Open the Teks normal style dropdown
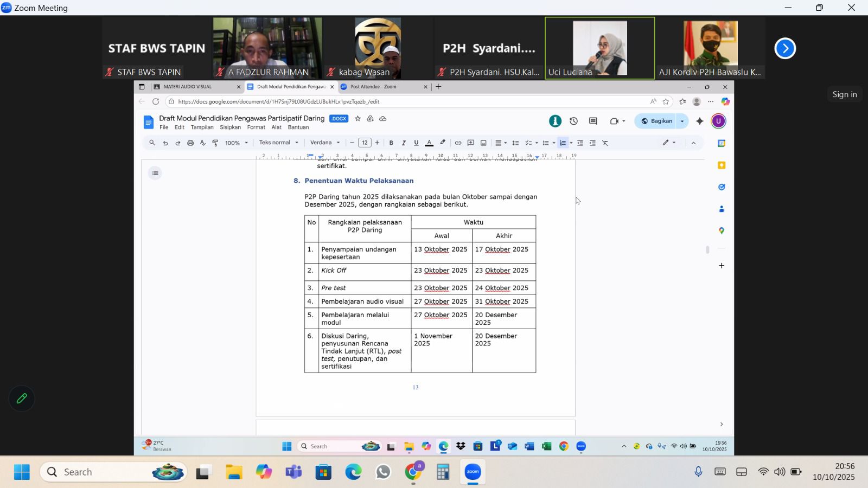The width and height of the screenshot is (868, 488). pyautogui.click(x=278, y=143)
